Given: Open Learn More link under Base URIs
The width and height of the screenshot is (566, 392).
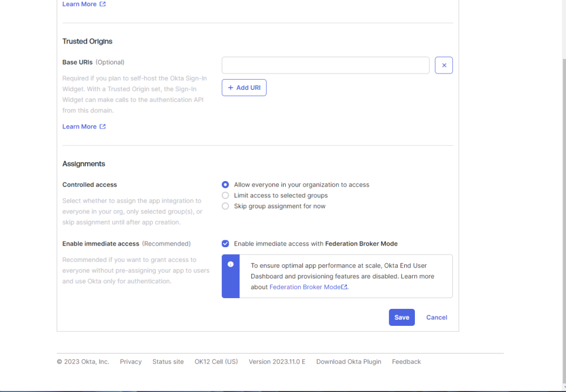Looking at the screenshot, I should coord(79,127).
